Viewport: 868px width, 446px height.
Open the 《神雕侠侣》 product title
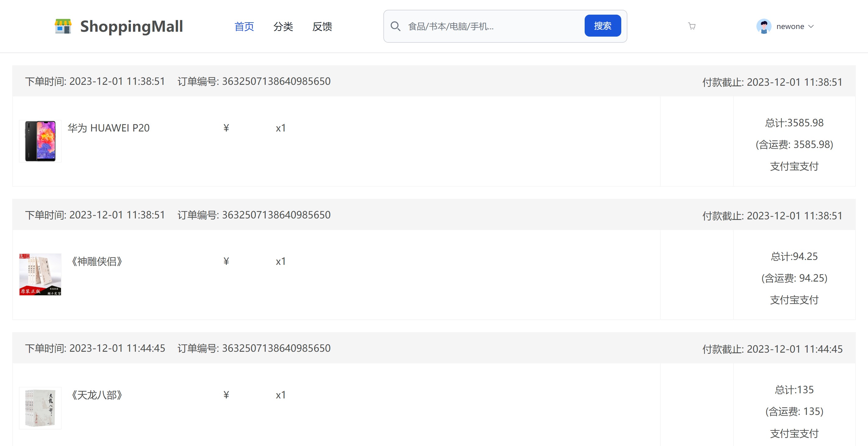[x=96, y=261]
